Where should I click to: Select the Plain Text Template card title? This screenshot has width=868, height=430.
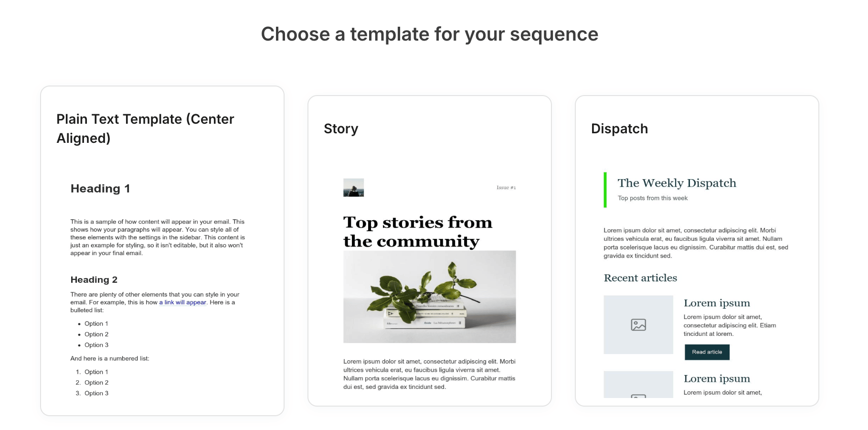145,129
